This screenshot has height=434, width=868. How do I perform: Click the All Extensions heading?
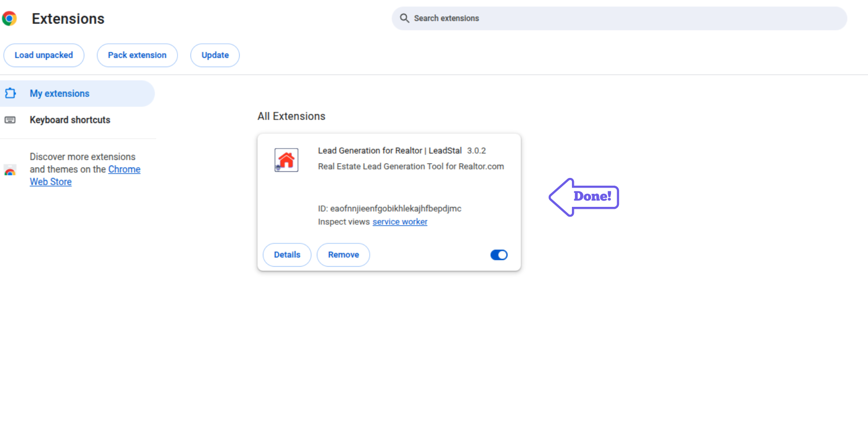coord(291,116)
